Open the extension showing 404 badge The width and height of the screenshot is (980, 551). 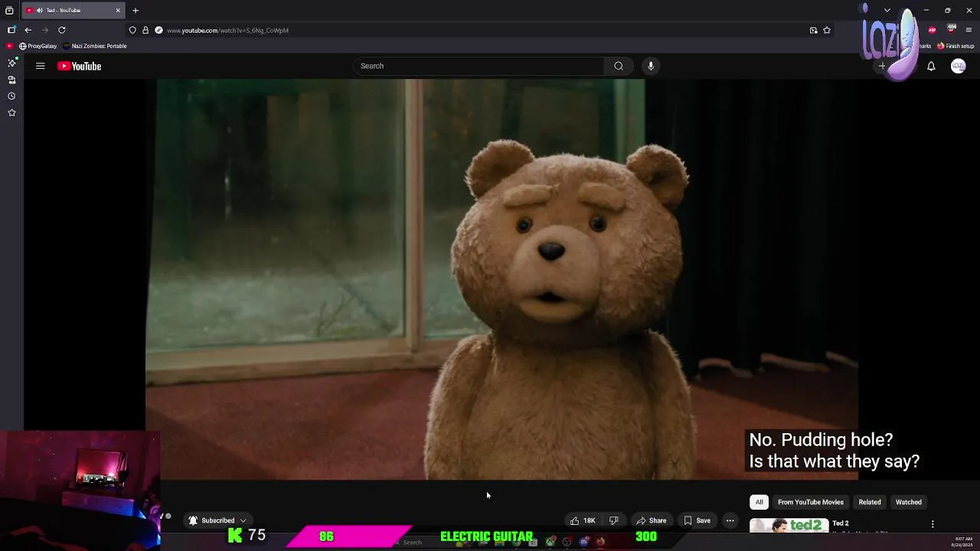pyautogui.click(x=952, y=29)
